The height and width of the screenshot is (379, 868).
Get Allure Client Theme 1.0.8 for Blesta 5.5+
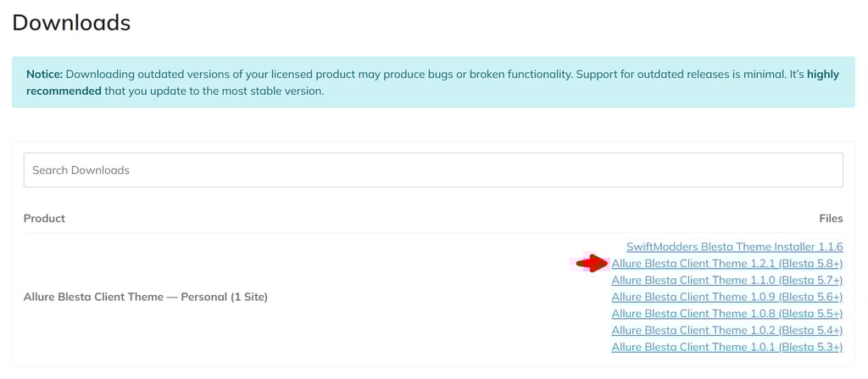tap(726, 314)
